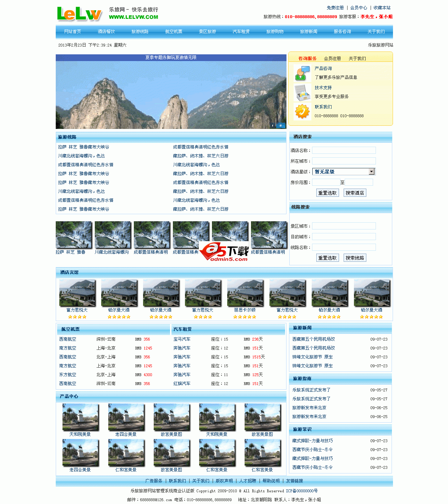
Task: Open the 航空机票 navigation menu
Action: click(x=173, y=31)
